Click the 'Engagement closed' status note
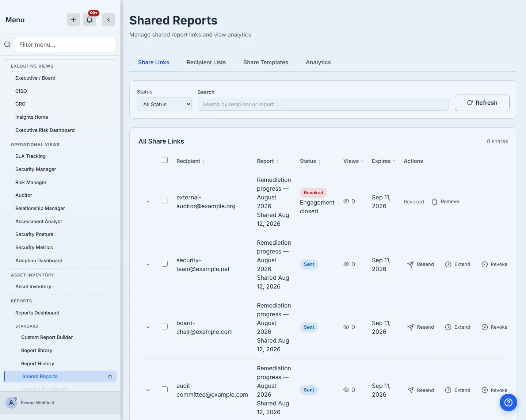 [317, 207]
